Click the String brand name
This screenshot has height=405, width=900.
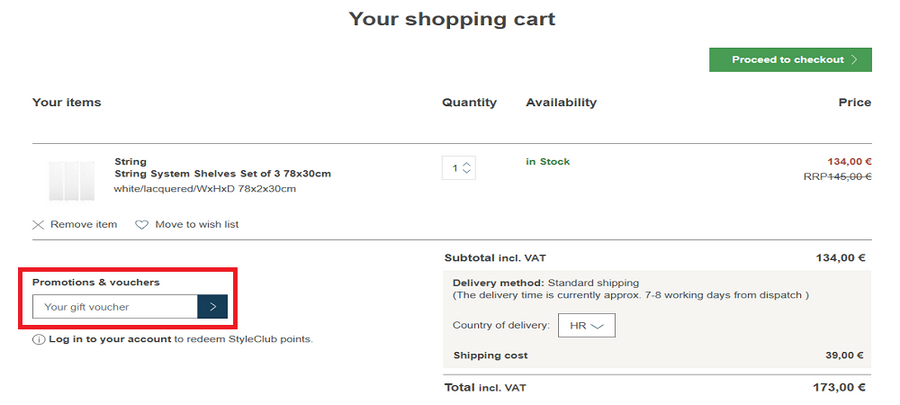point(130,161)
